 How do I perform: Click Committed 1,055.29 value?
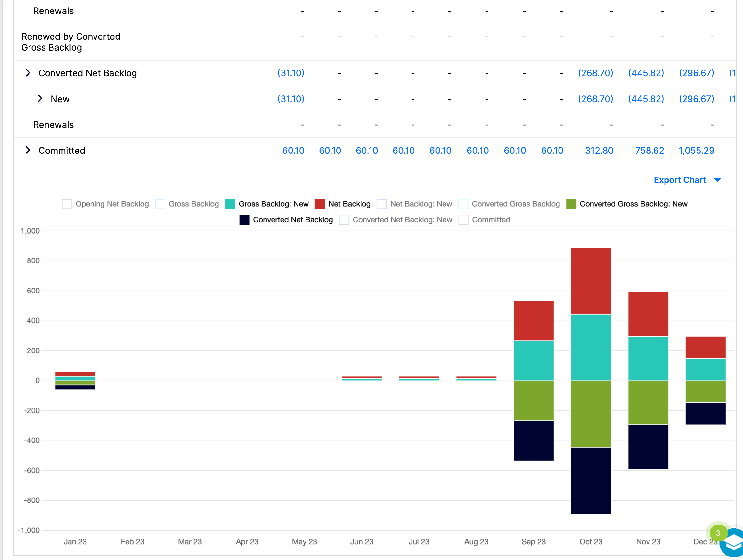696,151
